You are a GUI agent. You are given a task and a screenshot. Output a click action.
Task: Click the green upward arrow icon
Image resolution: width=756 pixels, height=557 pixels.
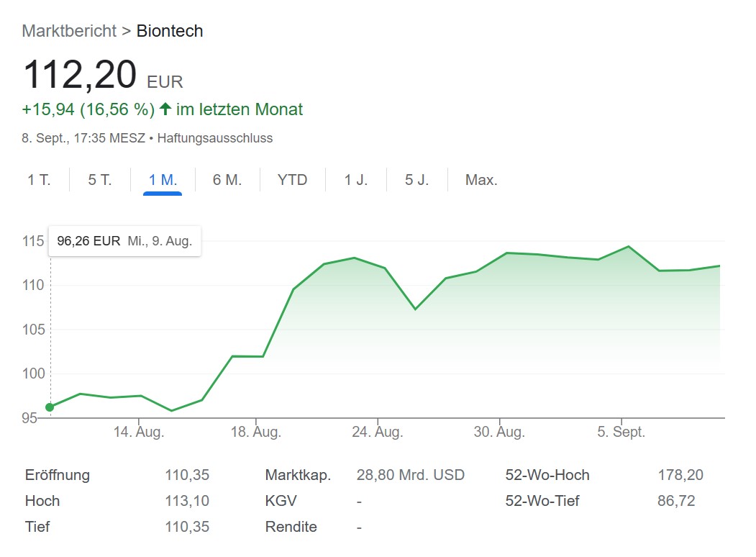165,109
